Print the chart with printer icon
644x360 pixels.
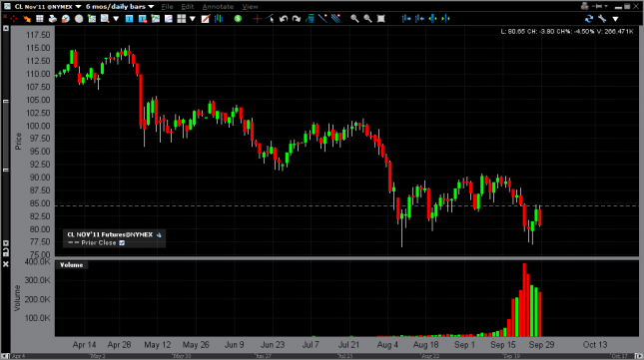click(53, 19)
